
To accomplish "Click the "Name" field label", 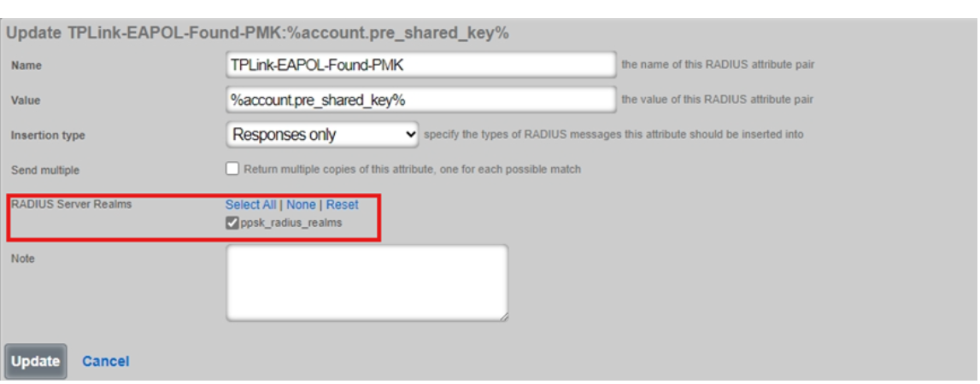I will point(26,66).
